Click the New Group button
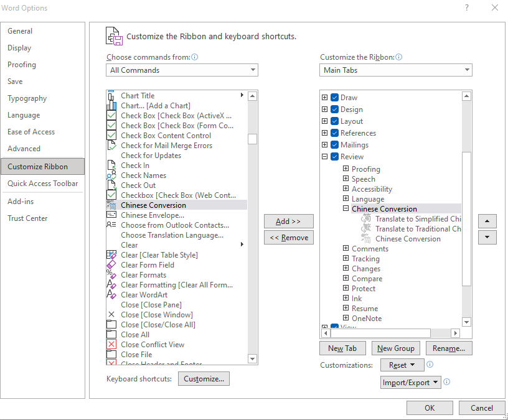The image size is (508, 420). tap(395, 348)
